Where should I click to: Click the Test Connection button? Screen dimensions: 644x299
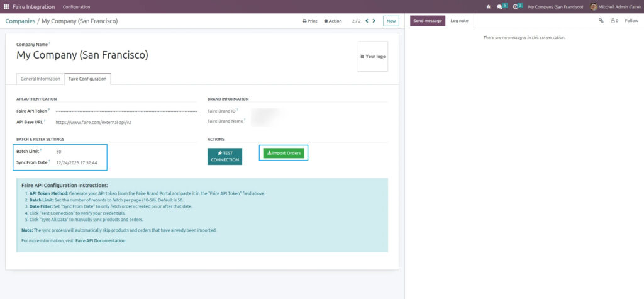(225, 157)
